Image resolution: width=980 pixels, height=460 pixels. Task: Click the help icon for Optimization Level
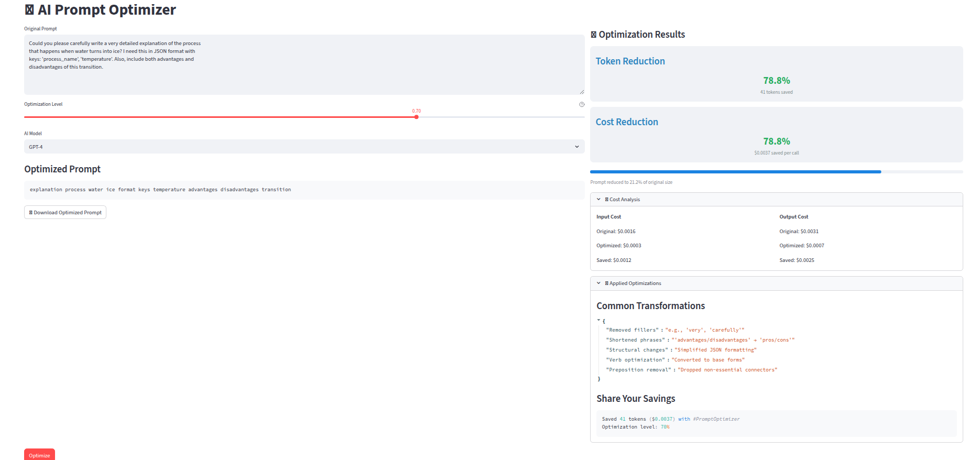[x=581, y=104]
